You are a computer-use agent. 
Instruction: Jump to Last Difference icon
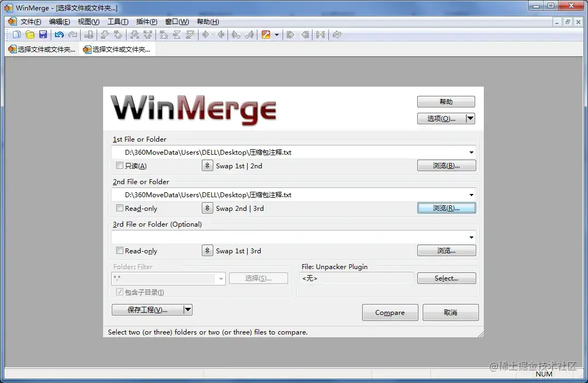click(190, 35)
